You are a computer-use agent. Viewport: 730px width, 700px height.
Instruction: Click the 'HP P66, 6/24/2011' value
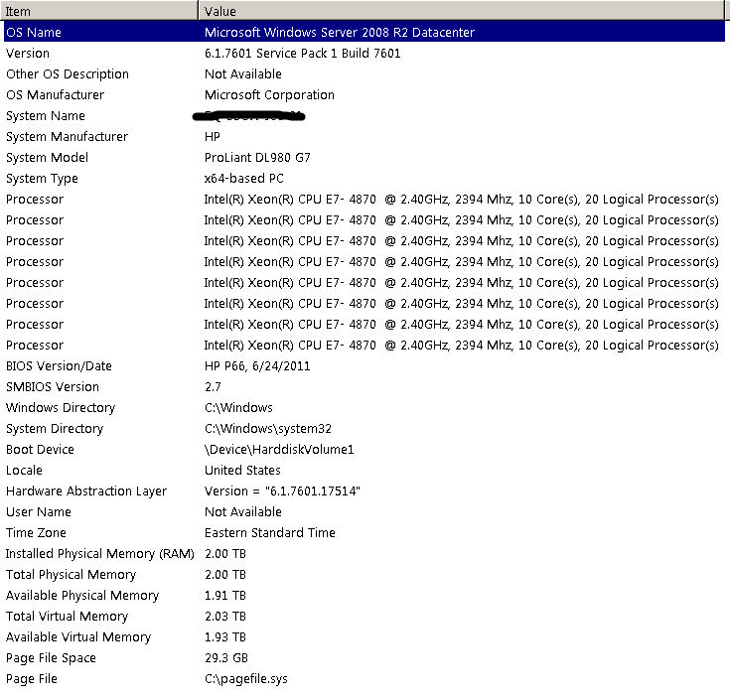[257, 366]
